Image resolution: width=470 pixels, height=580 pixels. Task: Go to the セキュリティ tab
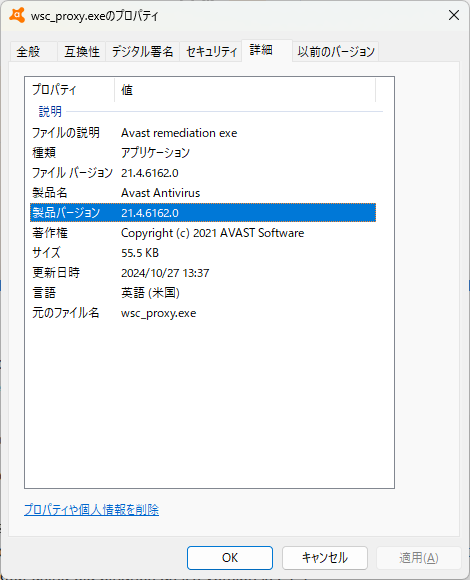(x=211, y=51)
